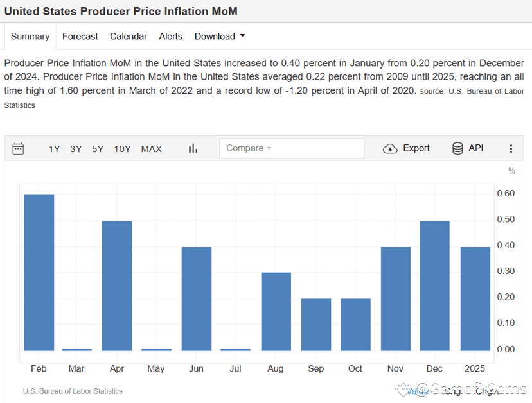Select the Chg% display option
Image resolution: width=532 pixels, height=403 pixels.
coord(485,391)
